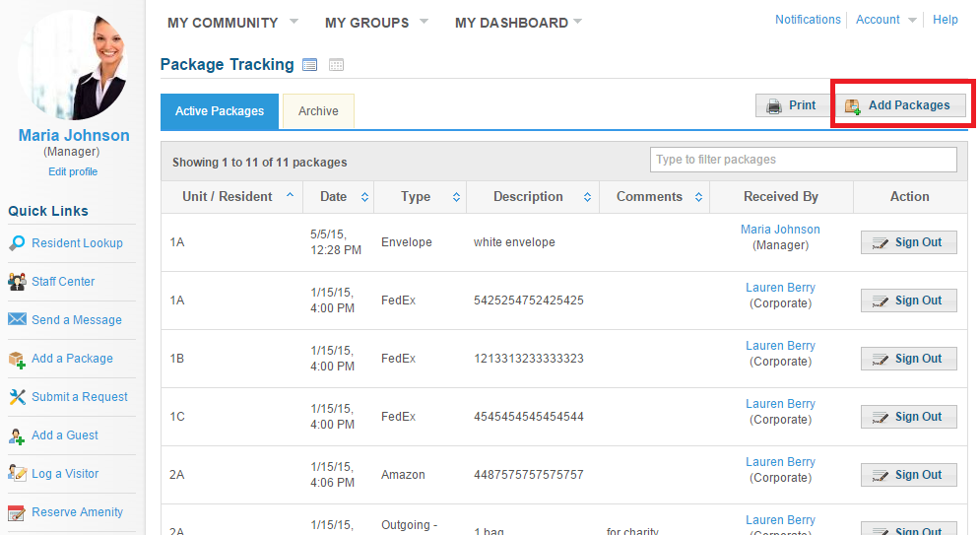Focus the filter packages search field
The width and height of the screenshot is (980, 535).
(x=803, y=160)
